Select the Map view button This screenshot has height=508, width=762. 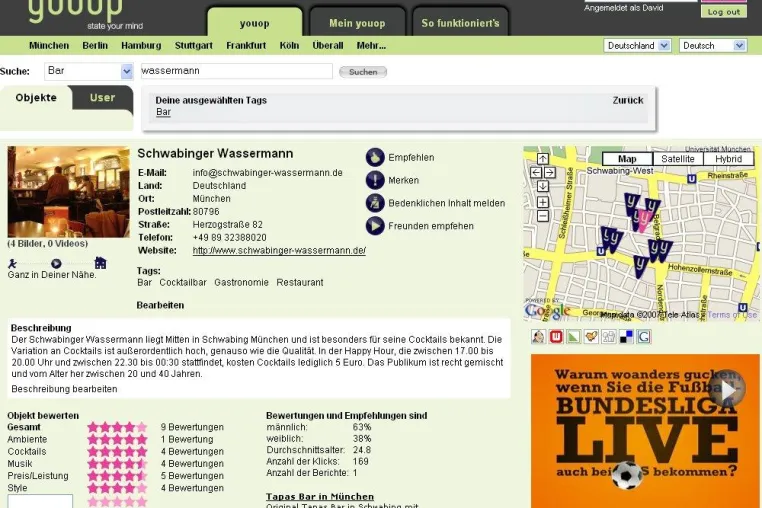coord(627,159)
